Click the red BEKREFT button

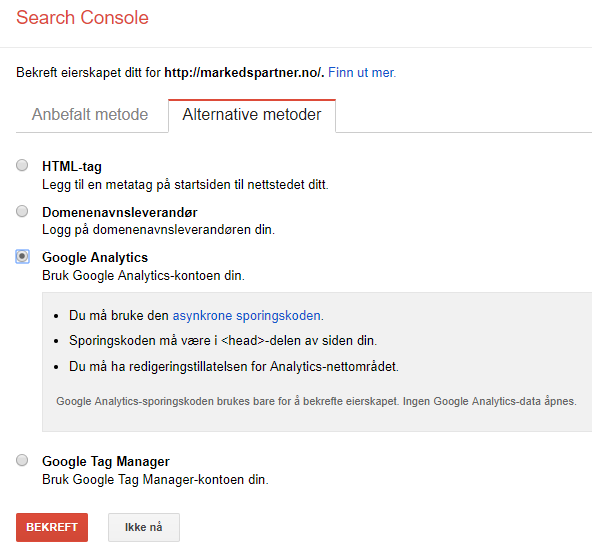click(x=52, y=527)
